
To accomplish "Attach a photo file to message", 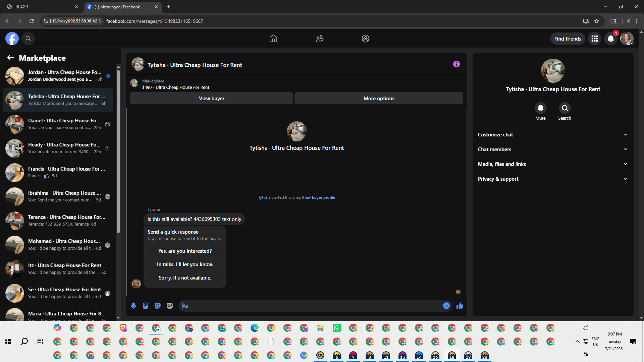I will tap(146, 306).
